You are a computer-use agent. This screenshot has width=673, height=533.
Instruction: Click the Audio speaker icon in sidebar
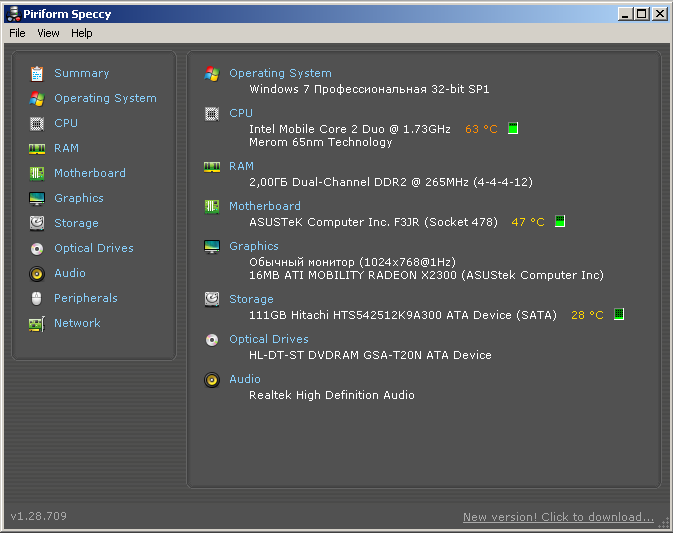(x=37, y=273)
